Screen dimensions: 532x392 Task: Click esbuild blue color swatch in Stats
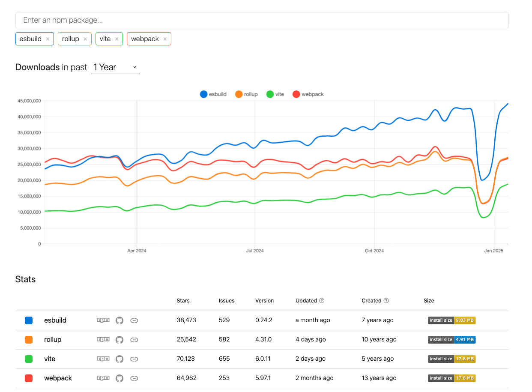pyautogui.click(x=29, y=320)
